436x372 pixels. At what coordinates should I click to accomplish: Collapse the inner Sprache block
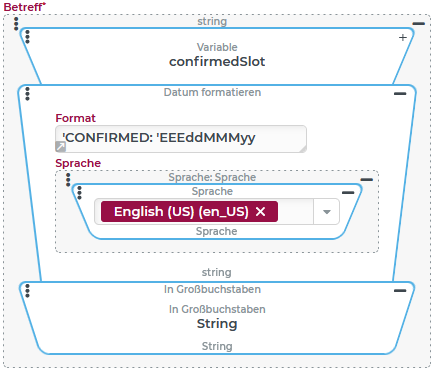pos(348,192)
